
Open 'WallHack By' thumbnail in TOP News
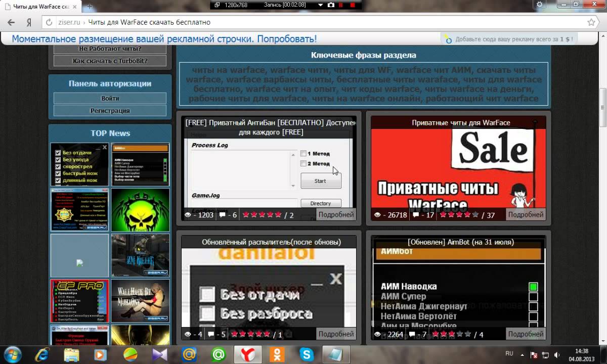(140, 301)
